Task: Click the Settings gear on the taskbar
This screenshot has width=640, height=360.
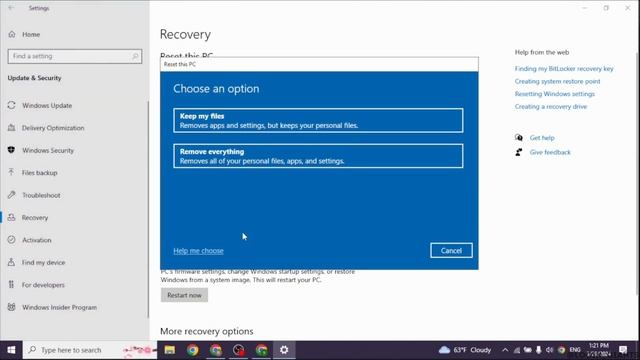Action: click(x=284, y=350)
